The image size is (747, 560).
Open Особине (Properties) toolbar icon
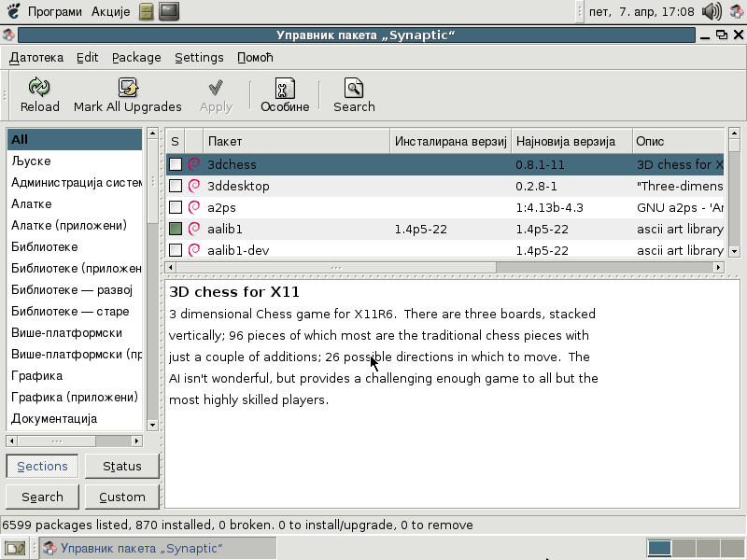point(285,88)
